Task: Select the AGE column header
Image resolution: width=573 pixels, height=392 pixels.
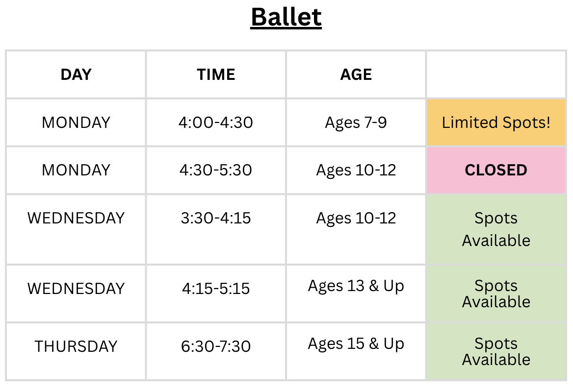Action: (356, 74)
